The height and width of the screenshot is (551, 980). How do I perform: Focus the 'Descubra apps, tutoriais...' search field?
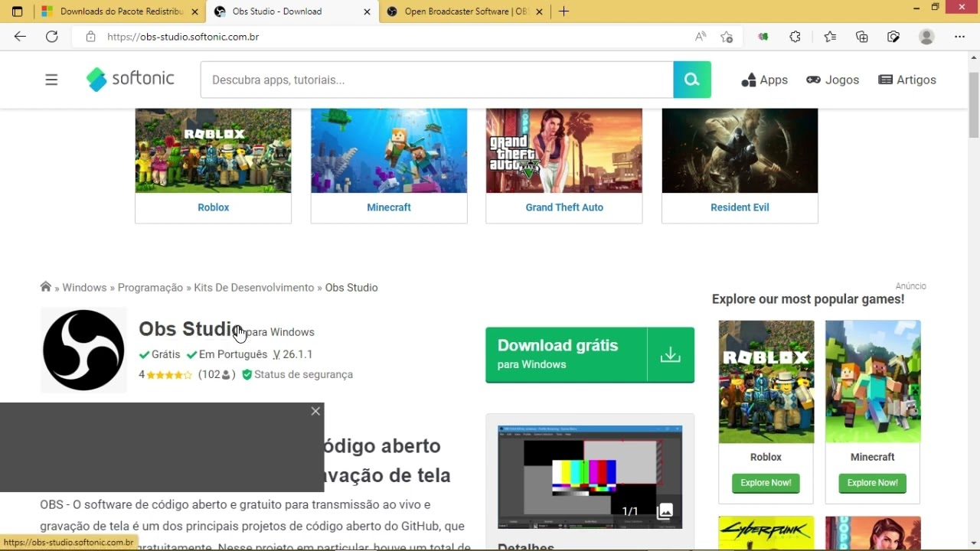pos(436,80)
